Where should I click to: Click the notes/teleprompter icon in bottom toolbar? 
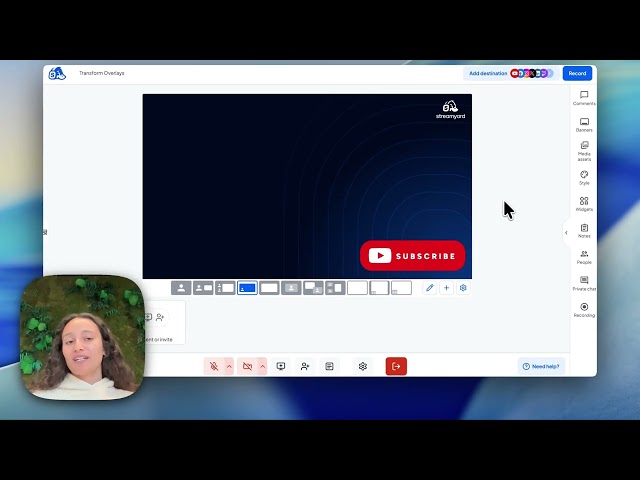coord(329,367)
